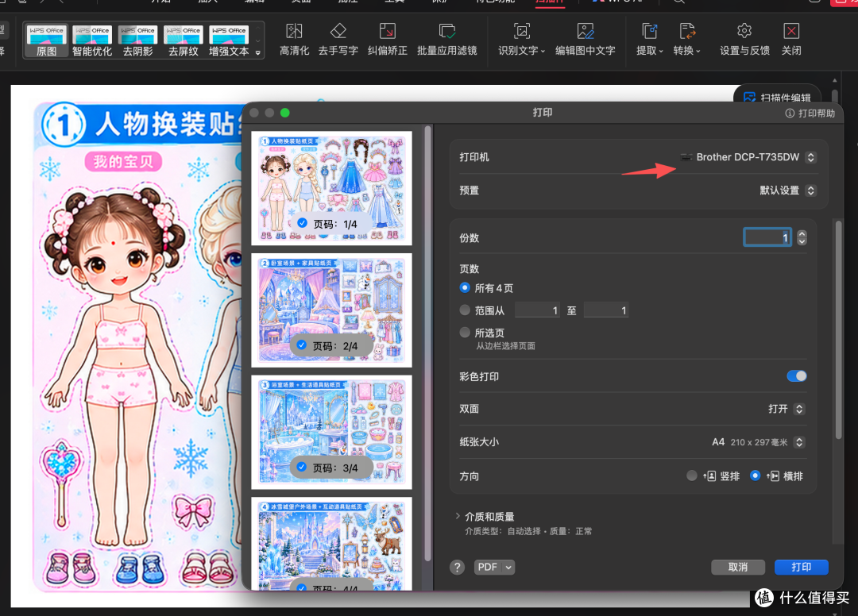Screen dimensions: 858x616
Task: Click the thumbnail sidebar scrollbar
Action: point(428,343)
